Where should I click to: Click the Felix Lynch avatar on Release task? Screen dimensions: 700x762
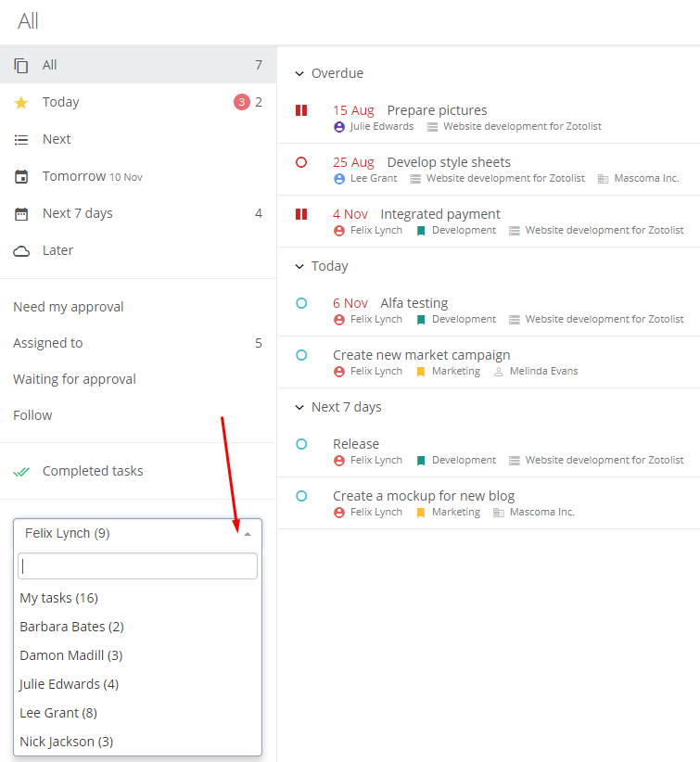click(x=339, y=461)
